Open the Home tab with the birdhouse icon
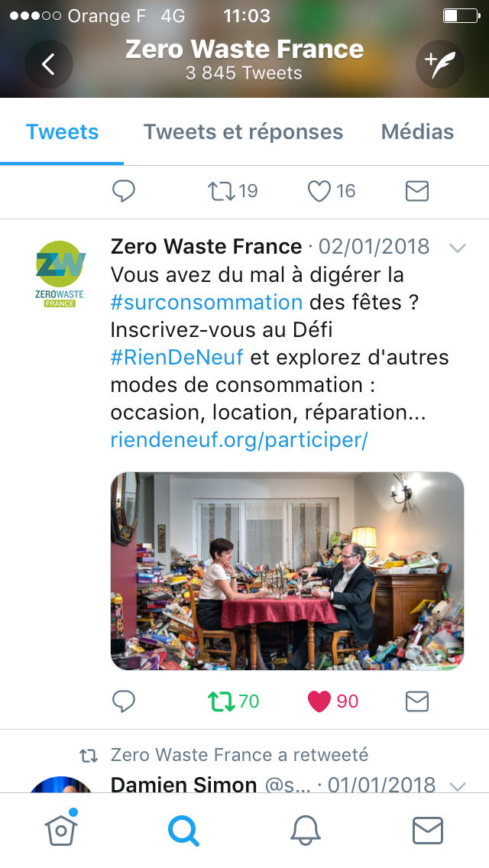Image resolution: width=489 pixels, height=868 pixels. click(x=61, y=829)
